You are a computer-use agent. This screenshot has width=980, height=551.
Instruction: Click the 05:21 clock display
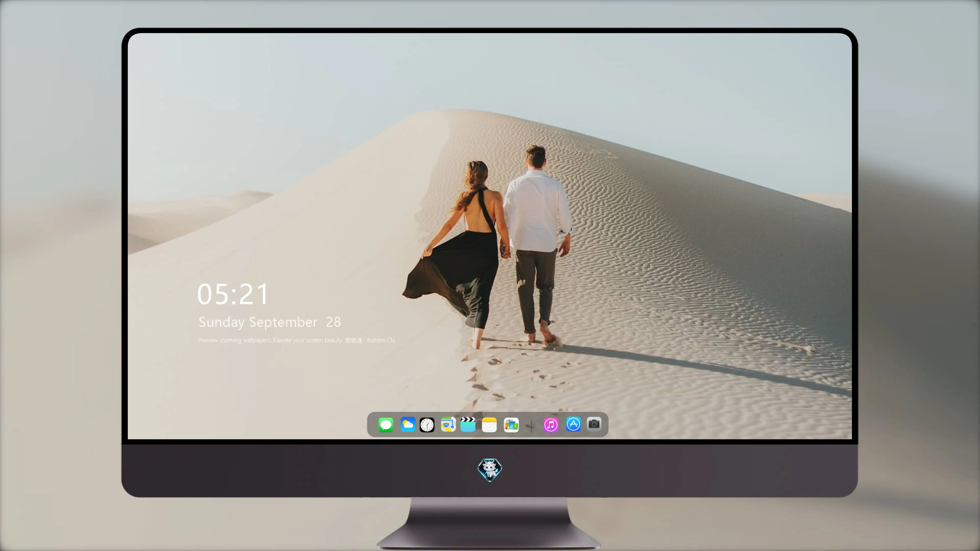pyautogui.click(x=233, y=294)
